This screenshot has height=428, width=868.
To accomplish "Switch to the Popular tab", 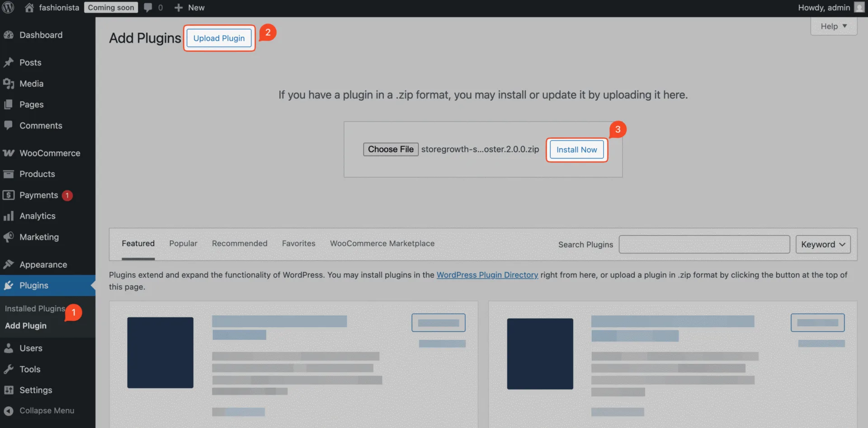I will point(183,243).
